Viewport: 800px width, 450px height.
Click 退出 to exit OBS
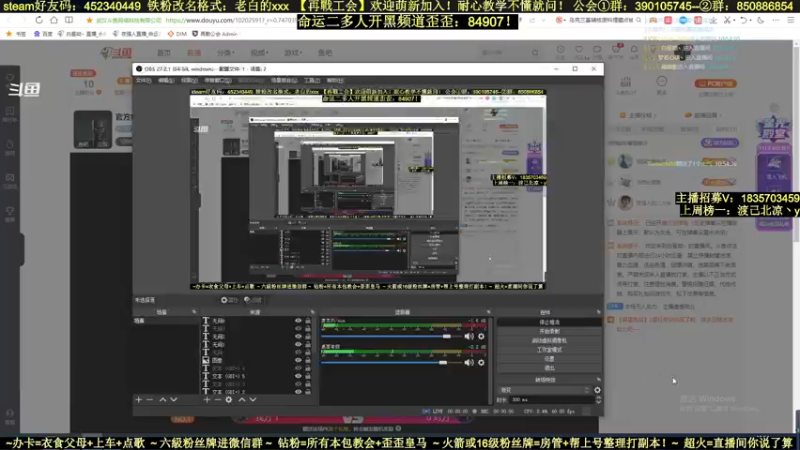(x=549, y=368)
